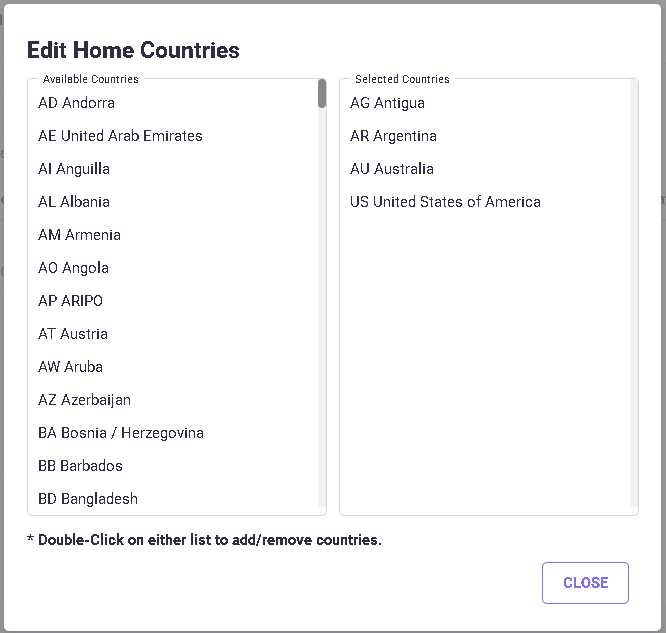Select AO Angola entry
This screenshot has height=633, width=666.
[x=73, y=268]
